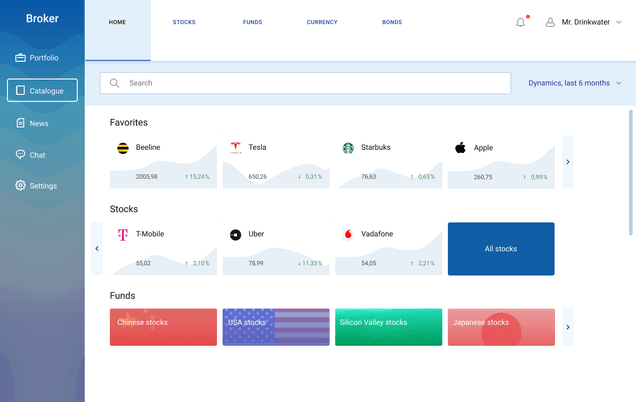Click Apple price 260,75
Image resolution: width=636 pixels, height=402 pixels.
(483, 177)
